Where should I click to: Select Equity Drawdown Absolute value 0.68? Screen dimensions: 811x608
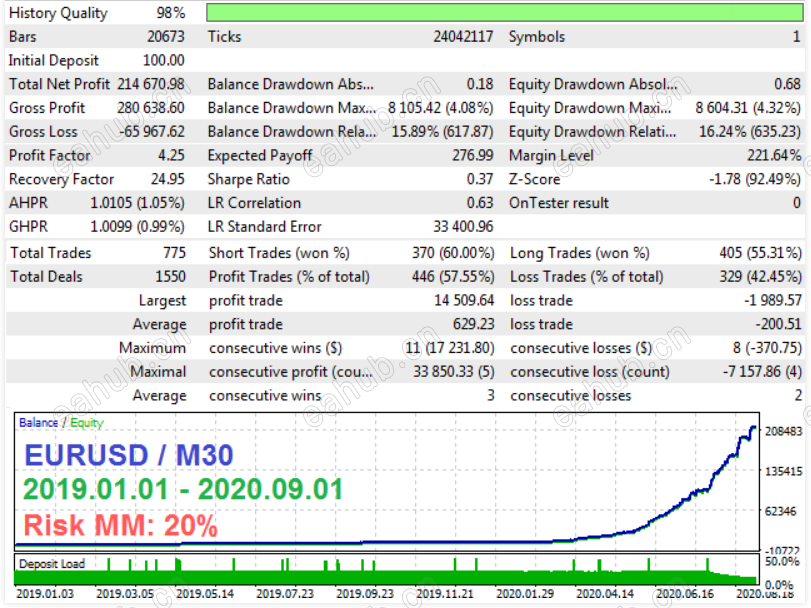point(787,84)
